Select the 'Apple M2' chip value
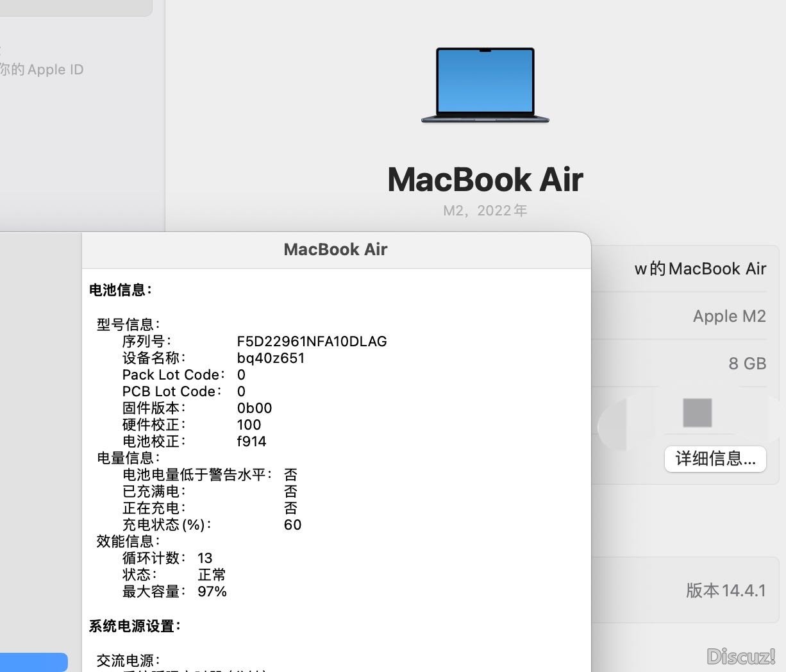786x672 pixels. click(730, 316)
